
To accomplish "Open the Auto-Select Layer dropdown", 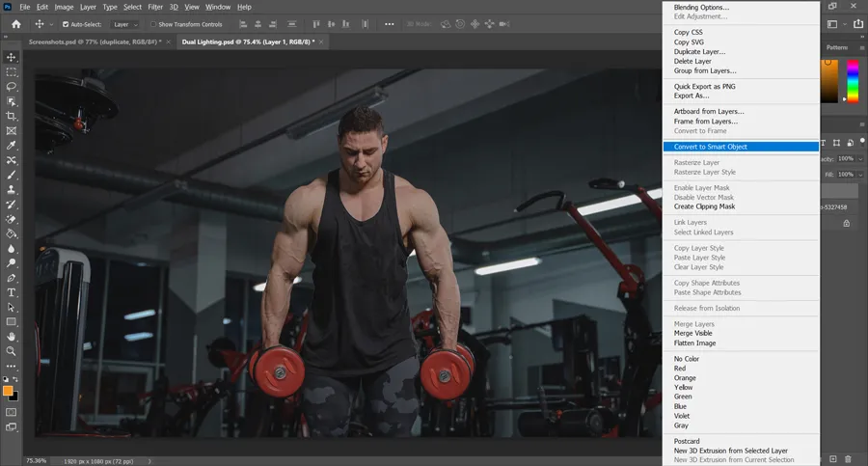I will pyautogui.click(x=125, y=24).
